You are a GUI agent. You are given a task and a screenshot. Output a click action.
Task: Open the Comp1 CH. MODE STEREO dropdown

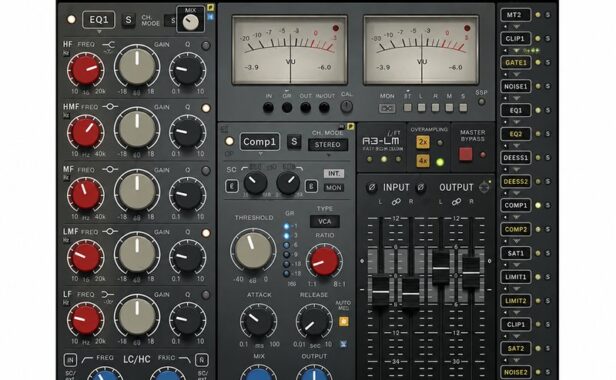(328, 144)
